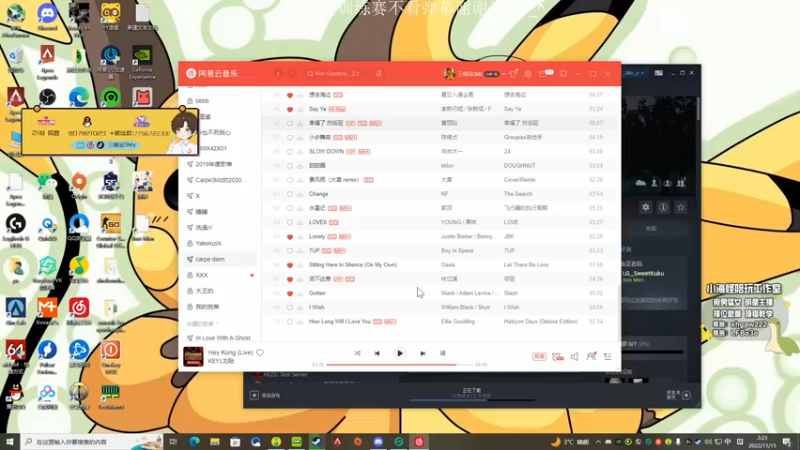This screenshot has height=450, width=800.
Task: Skip to the next track
Action: [422, 353]
